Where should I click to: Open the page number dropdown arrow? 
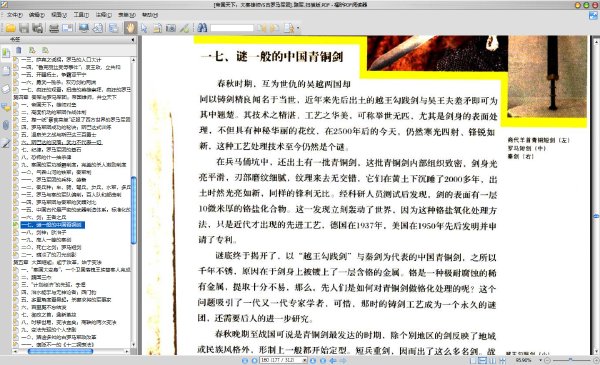click(305, 360)
